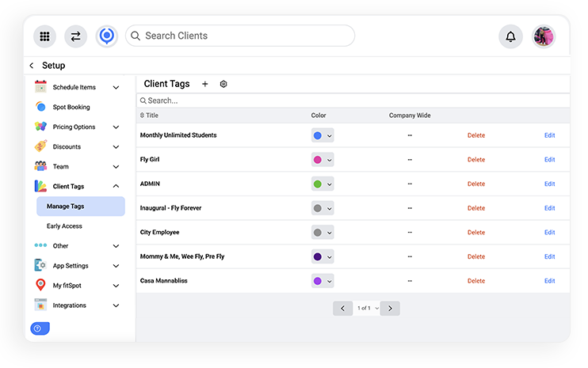Click the Client Tags swatch icon

click(x=40, y=186)
